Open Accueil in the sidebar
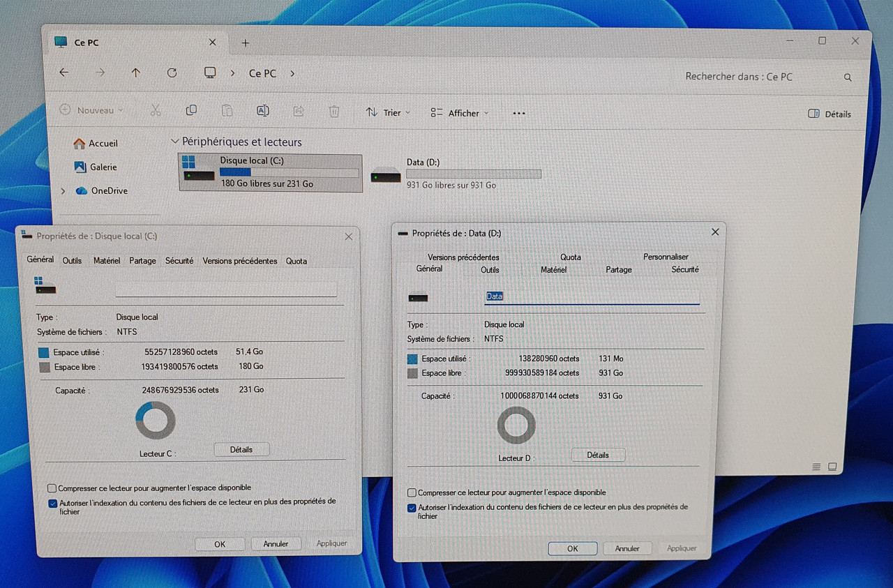Image resolution: width=893 pixels, height=588 pixels. coord(96,143)
